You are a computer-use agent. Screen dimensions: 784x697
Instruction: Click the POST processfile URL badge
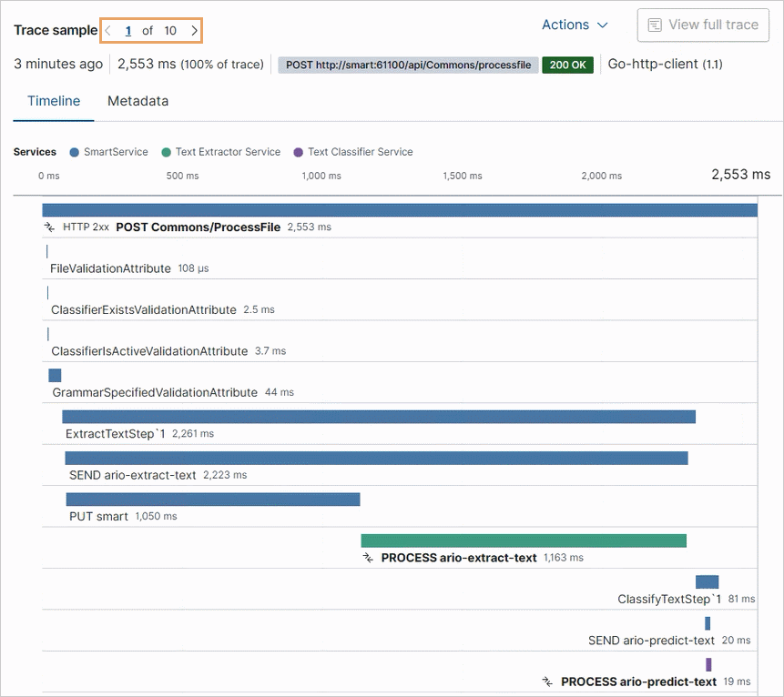point(406,65)
